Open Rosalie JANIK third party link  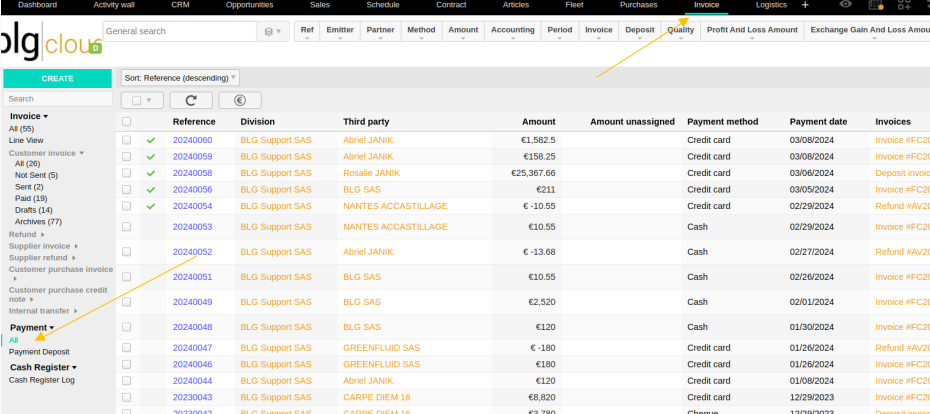(x=371, y=173)
